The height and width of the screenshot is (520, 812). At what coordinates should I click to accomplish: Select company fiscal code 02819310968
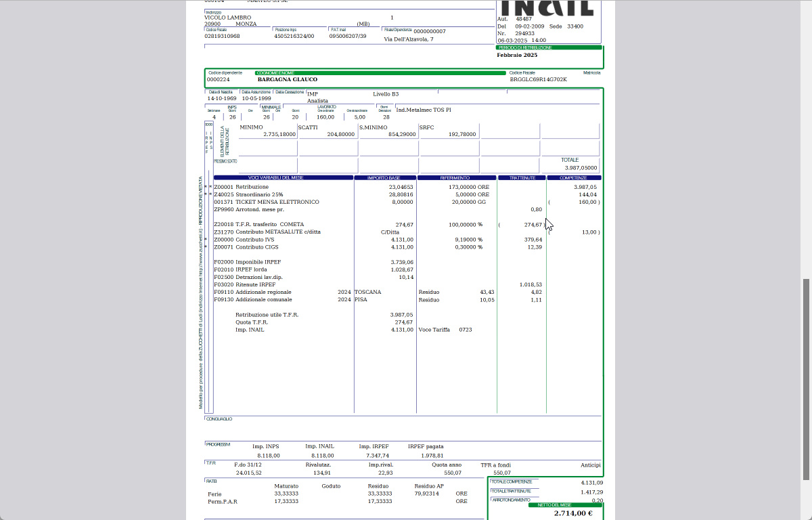coord(222,36)
